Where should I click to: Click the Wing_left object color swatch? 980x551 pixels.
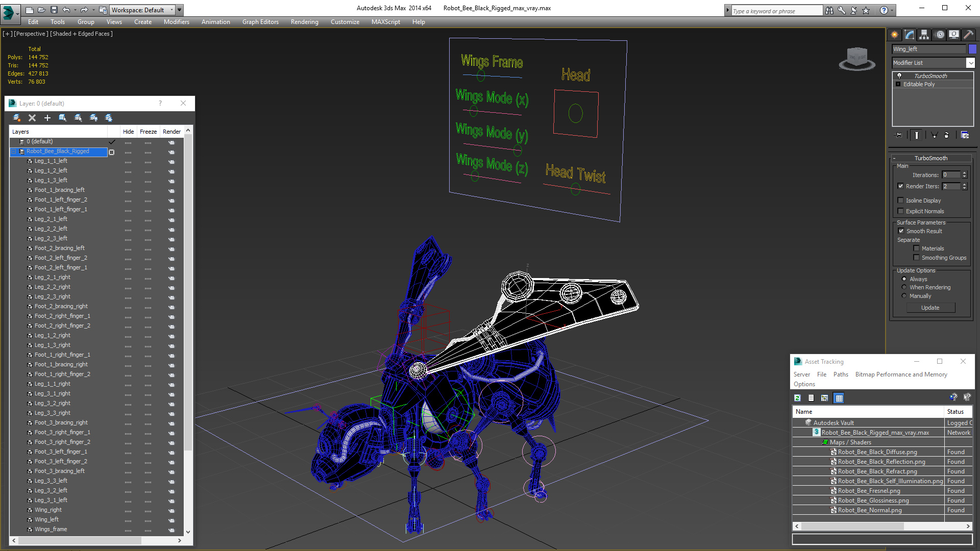(972, 49)
